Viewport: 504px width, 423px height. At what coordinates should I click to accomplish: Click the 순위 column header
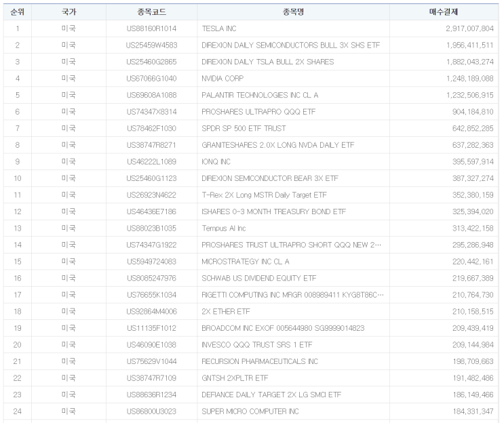[x=18, y=12]
